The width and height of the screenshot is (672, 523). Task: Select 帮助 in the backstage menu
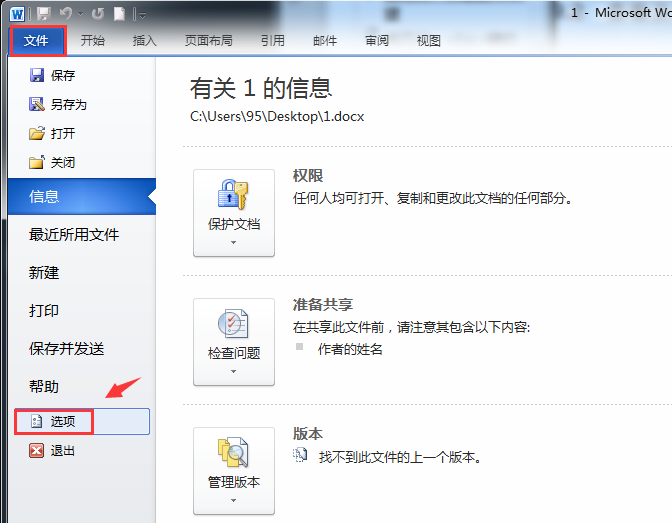click(44, 387)
